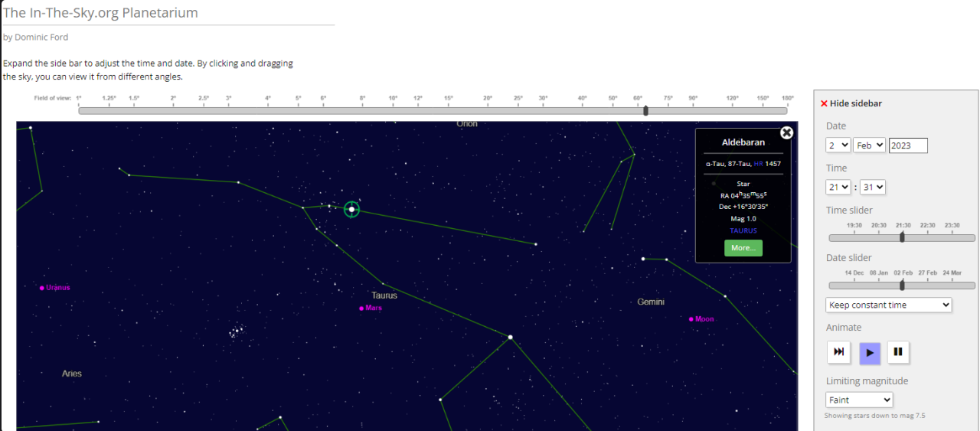Expand the Limiting magnitude Faint dropdown
Screen dimensions: 980x431
859,400
